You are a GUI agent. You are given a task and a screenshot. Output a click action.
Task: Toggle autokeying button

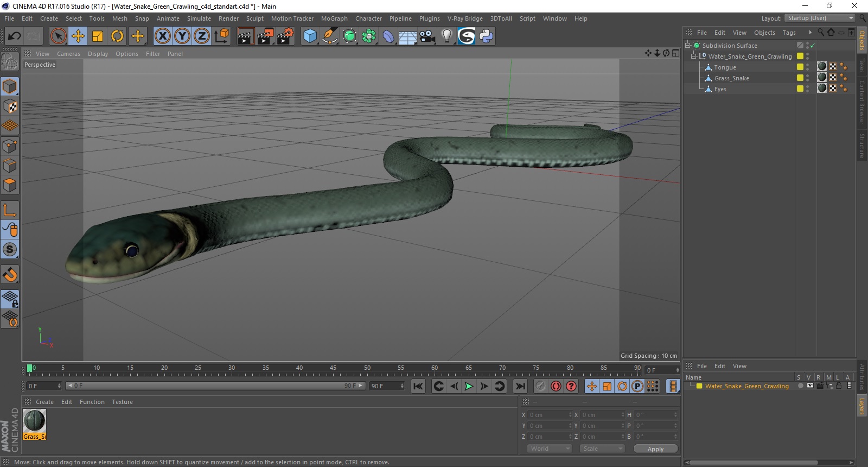[x=556, y=386]
